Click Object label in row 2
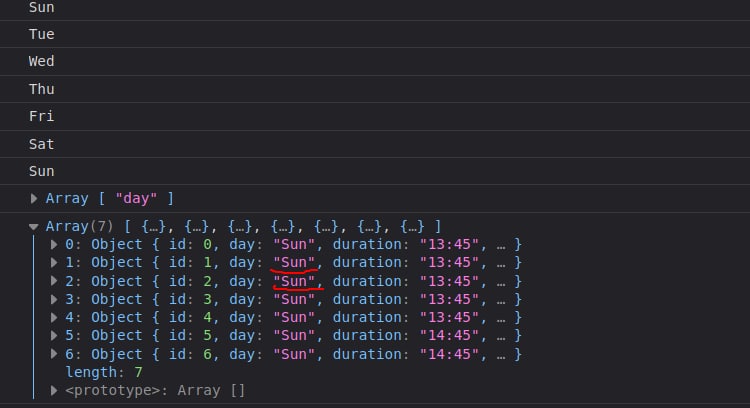This screenshot has width=750, height=408. click(117, 281)
